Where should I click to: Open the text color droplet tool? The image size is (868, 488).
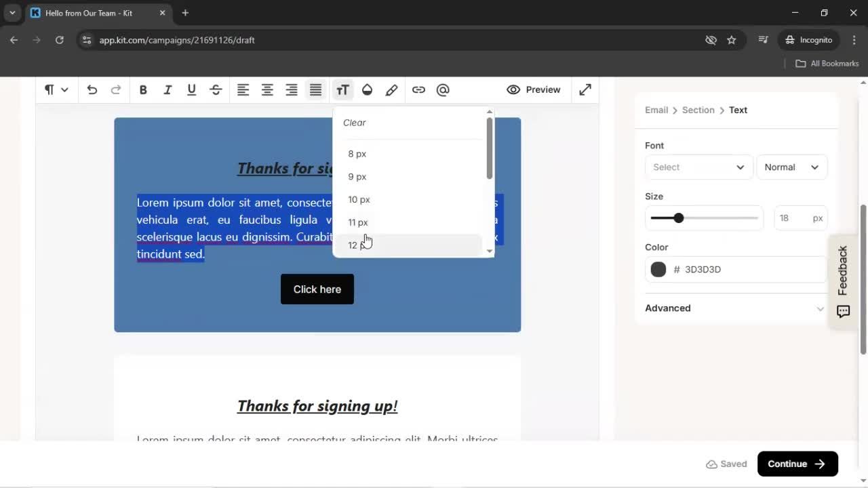coord(367,89)
